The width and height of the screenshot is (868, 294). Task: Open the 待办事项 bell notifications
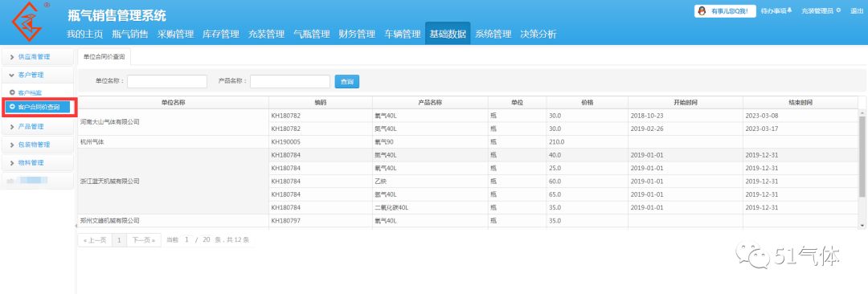coord(776,11)
